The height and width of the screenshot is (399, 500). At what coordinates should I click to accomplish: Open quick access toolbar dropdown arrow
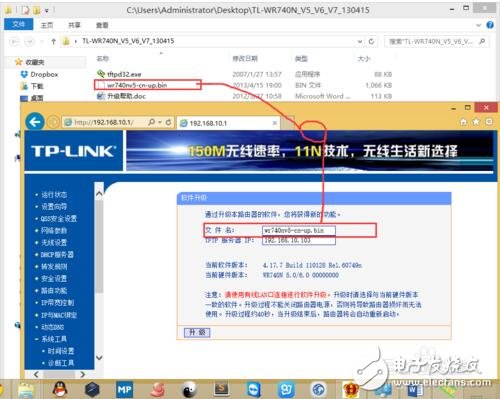(47, 10)
